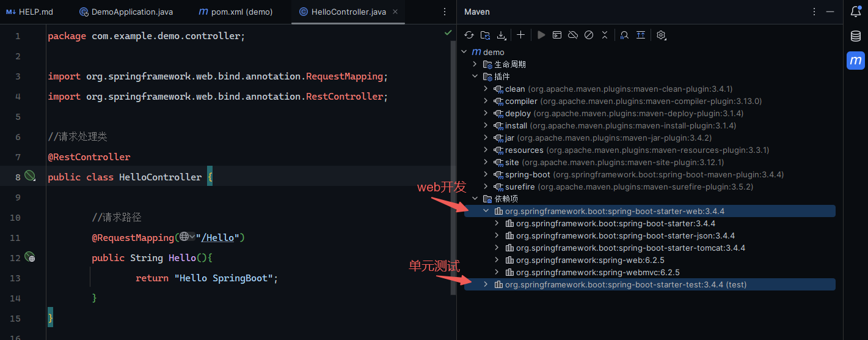Open URL globe dropdown in RequestMapping

[187, 237]
